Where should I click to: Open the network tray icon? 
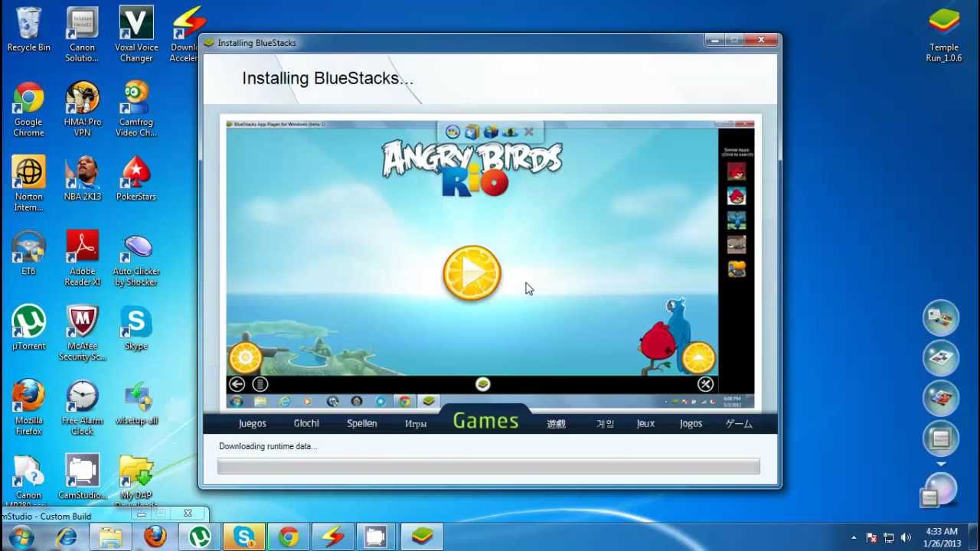click(889, 537)
